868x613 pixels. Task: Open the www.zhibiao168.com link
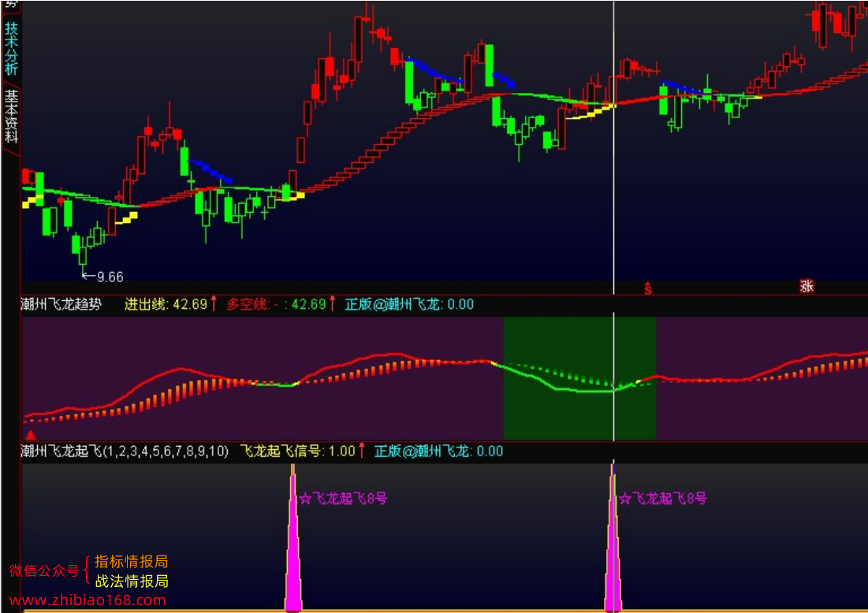[88, 600]
